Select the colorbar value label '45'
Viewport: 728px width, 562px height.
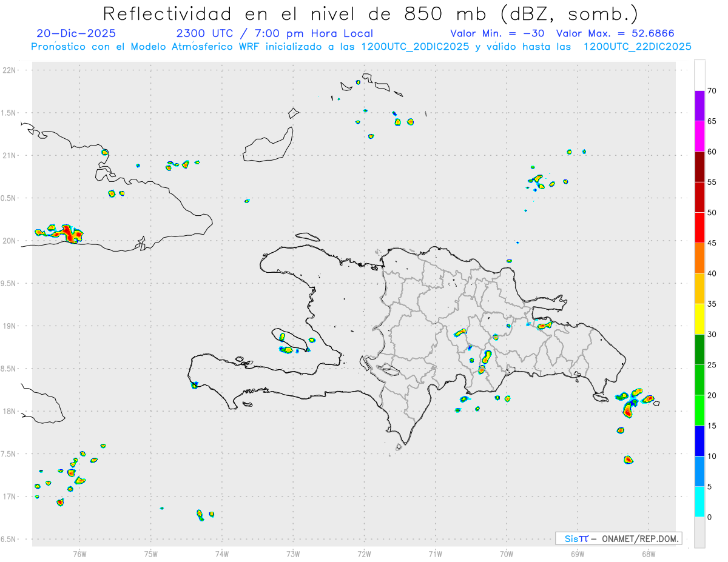tap(712, 243)
